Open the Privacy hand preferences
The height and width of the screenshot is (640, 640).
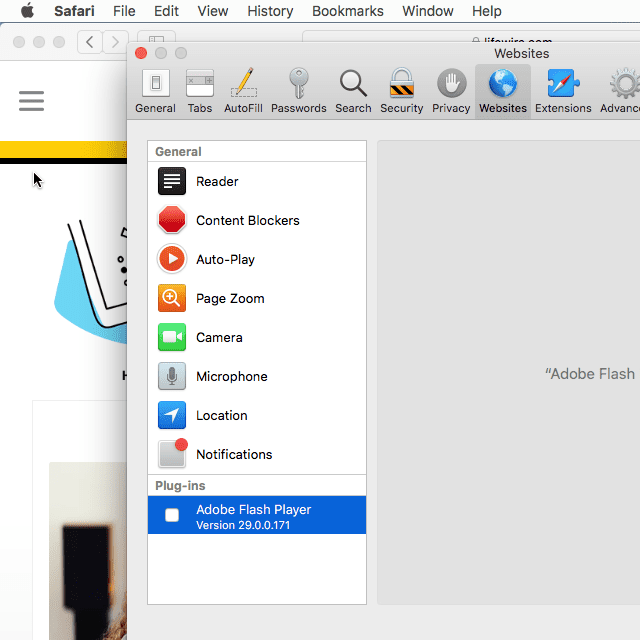[x=451, y=91]
